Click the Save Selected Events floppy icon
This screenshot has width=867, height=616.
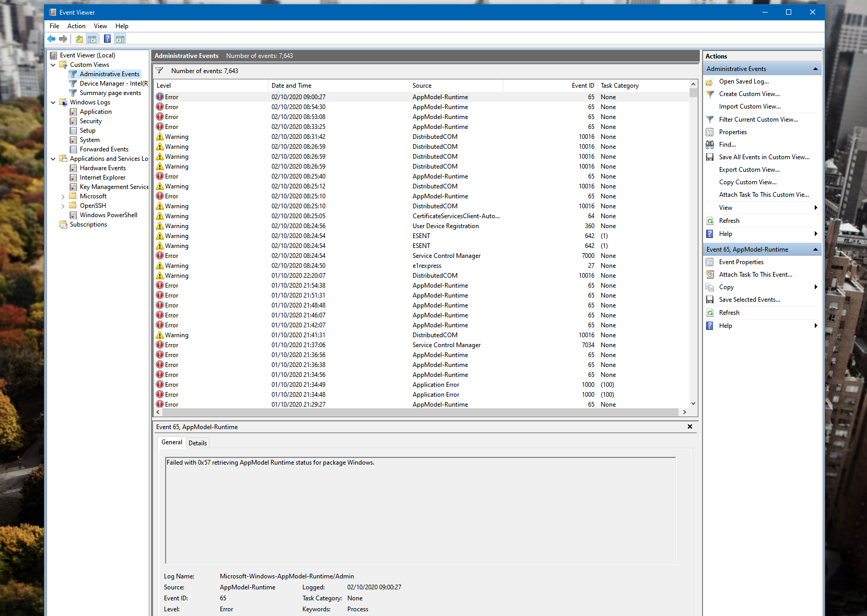pyautogui.click(x=710, y=300)
